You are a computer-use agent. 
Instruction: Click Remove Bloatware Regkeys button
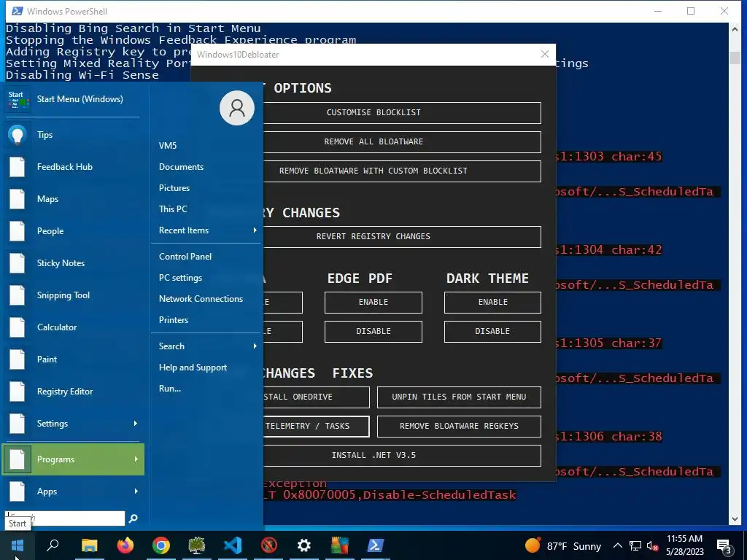pyautogui.click(x=460, y=426)
